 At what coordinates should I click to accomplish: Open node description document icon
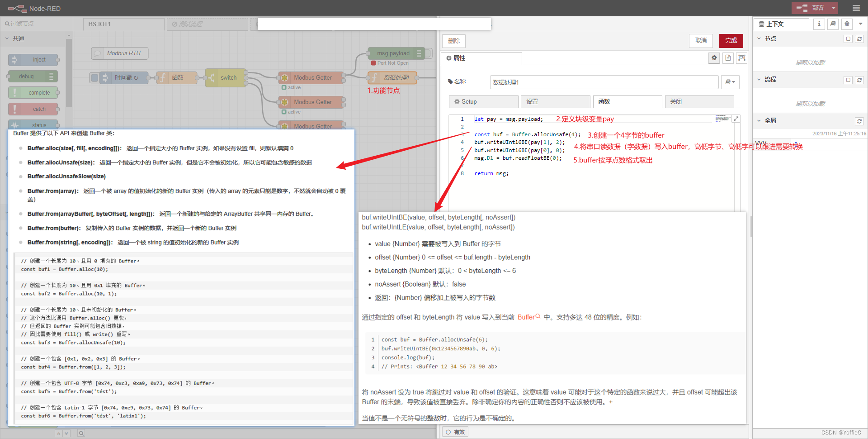click(728, 57)
